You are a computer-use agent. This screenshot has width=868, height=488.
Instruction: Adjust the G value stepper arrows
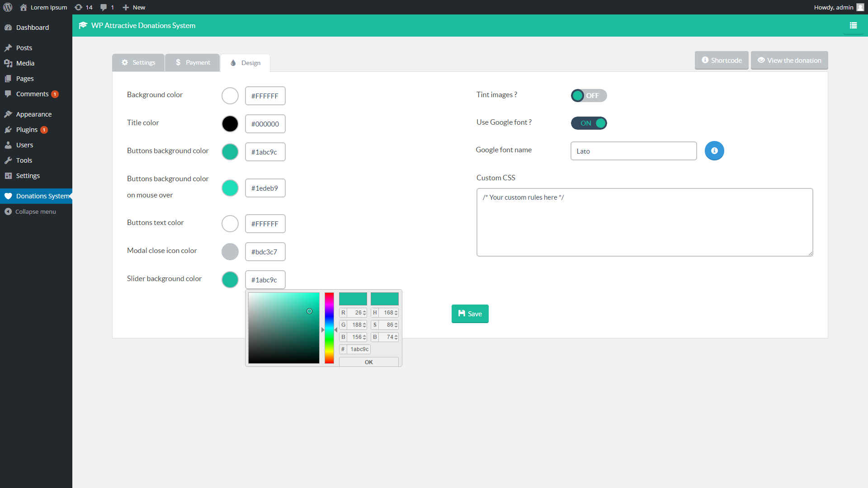[x=364, y=325]
